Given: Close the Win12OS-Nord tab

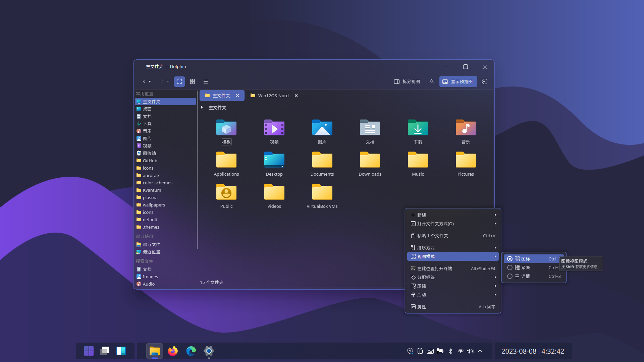Looking at the screenshot, I should [296, 96].
